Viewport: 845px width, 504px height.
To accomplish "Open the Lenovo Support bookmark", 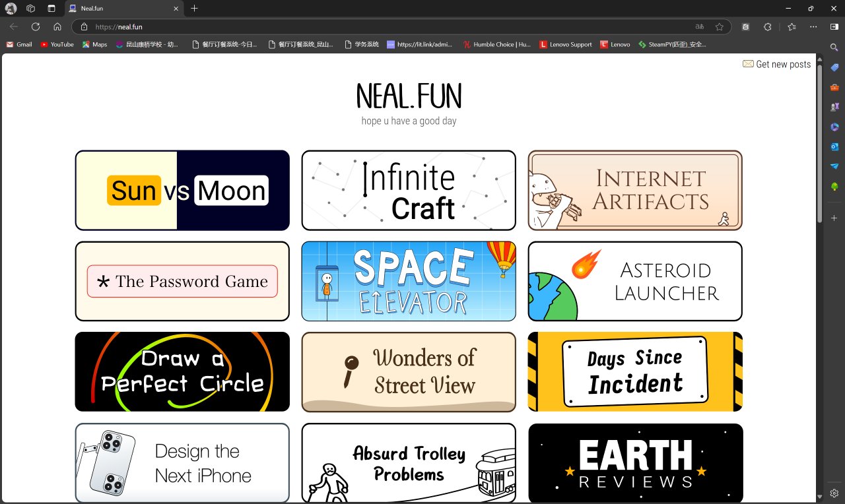I will click(566, 44).
